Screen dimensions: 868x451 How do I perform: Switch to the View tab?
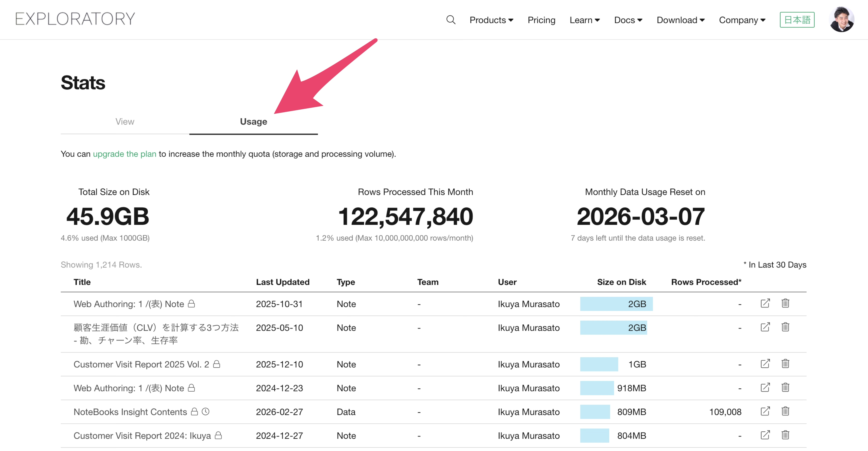(125, 122)
